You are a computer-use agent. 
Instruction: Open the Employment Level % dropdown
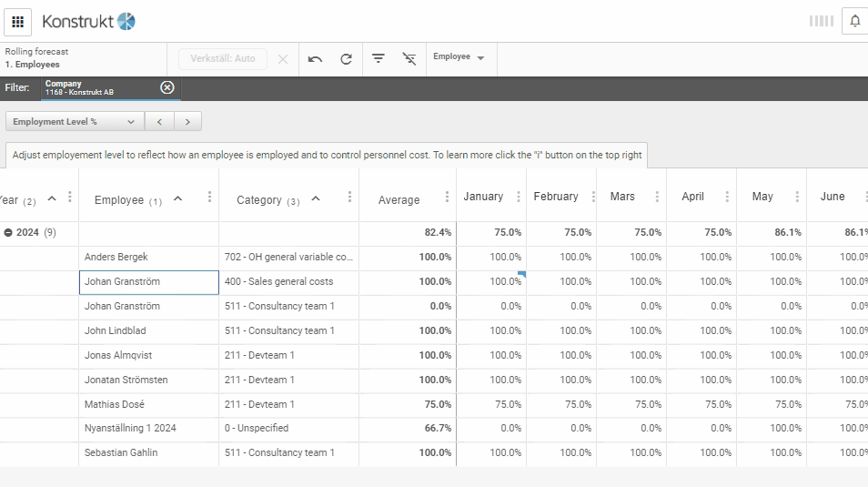coord(75,122)
